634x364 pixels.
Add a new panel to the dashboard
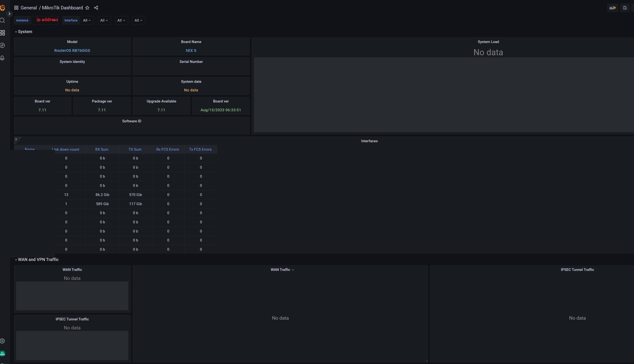613,8
